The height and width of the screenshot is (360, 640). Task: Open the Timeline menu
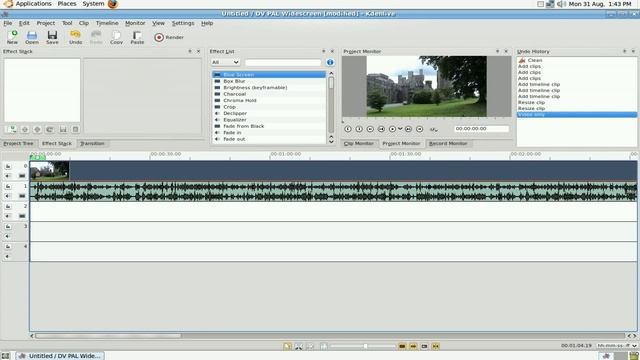[107, 23]
